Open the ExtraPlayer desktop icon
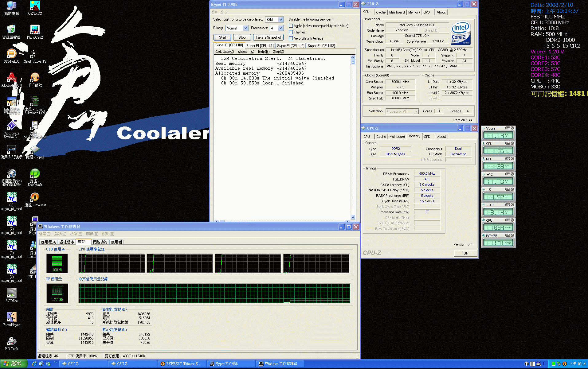Viewport: 588px width, 369px height. tap(11, 317)
